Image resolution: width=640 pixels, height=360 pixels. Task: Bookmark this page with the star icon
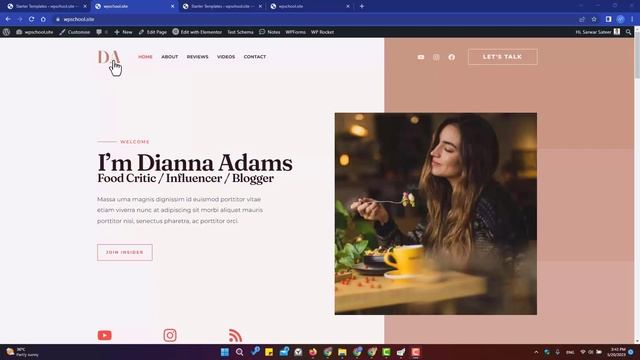click(x=594, y=19)
